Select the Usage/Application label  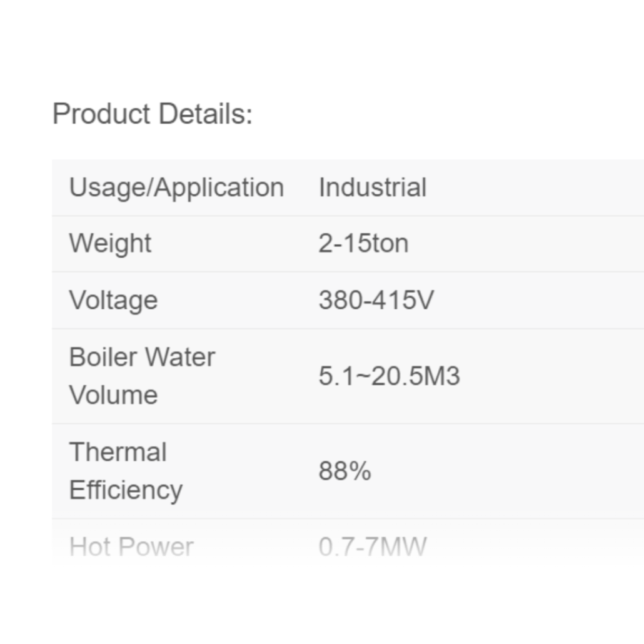(x=176, y=188)
